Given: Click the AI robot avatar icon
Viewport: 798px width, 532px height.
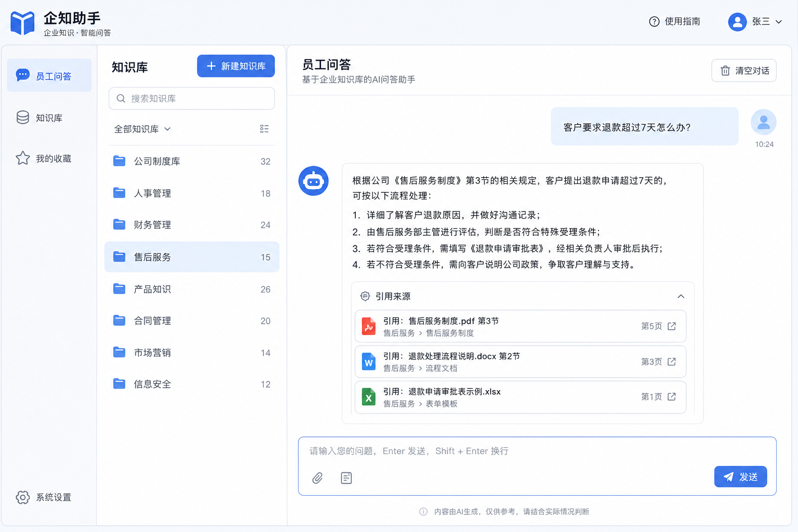Looking at the screenshot, I should (x=313, y=181).
